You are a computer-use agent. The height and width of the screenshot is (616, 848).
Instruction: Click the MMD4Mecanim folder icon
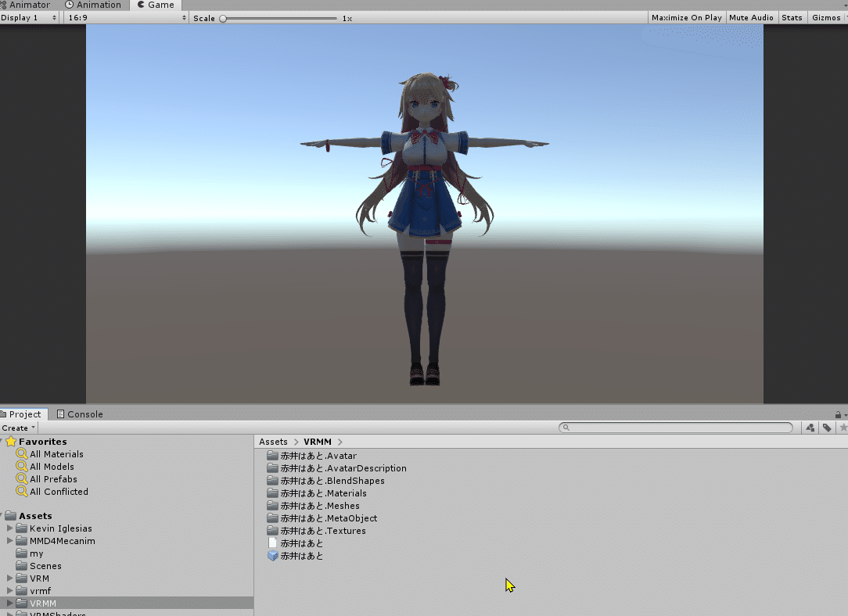pos(22,540)
